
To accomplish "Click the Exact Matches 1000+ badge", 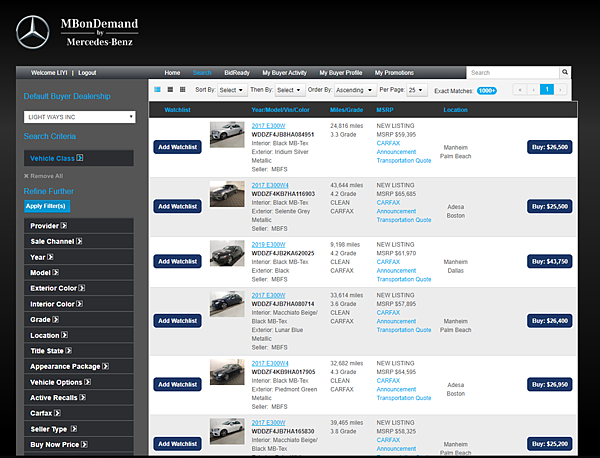I will [487, 91].
